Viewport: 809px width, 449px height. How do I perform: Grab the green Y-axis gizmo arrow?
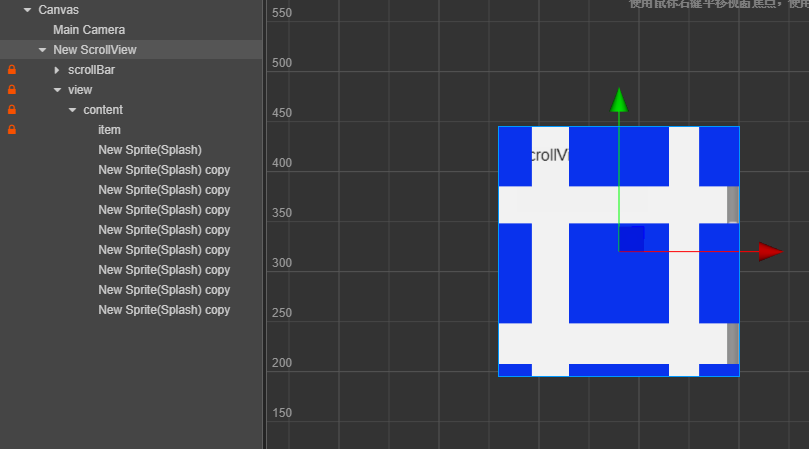coord(619,100)
